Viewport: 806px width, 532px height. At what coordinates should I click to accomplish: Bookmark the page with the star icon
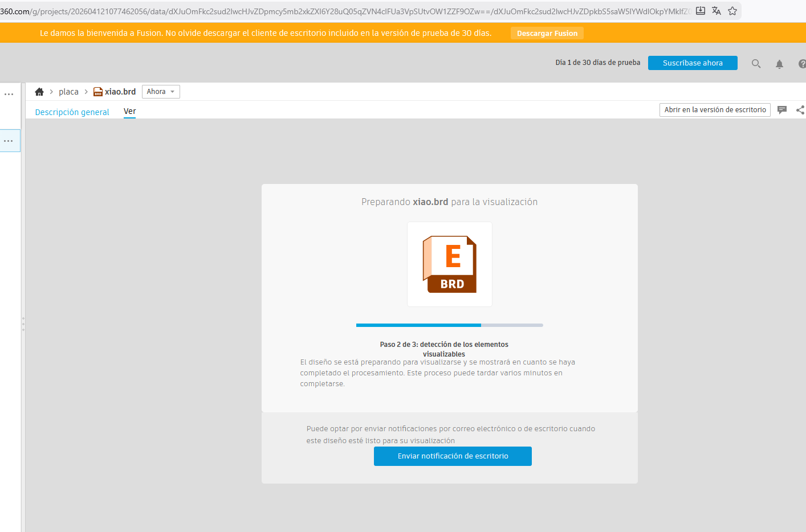(x=732, y=11)
